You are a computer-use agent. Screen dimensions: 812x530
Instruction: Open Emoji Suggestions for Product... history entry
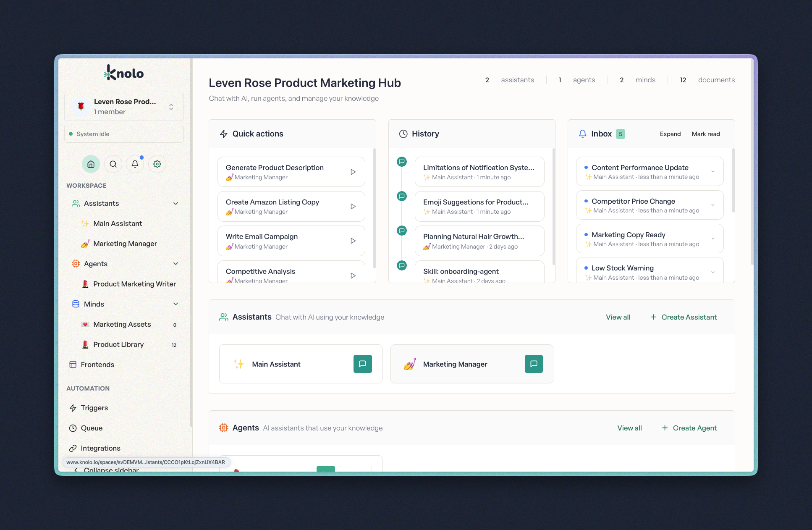coord(479,206)
